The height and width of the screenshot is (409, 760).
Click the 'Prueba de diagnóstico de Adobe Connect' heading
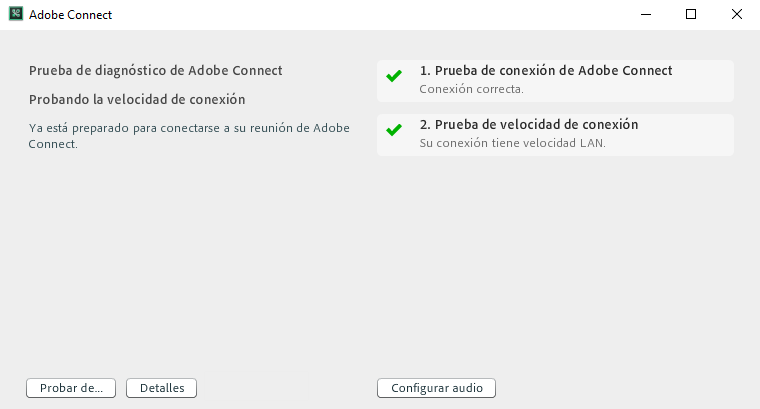tap(156, 71)
